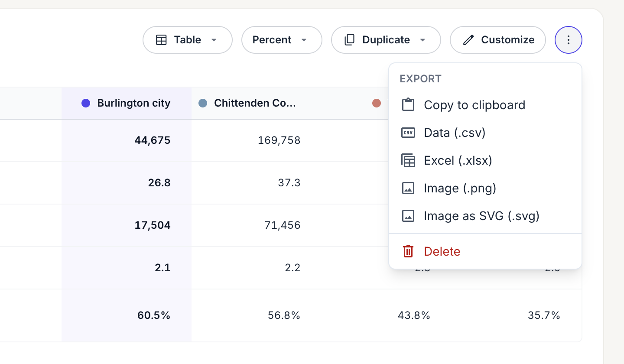Export as Image (.png)
This screenshot has height=364, width=624.
pos(485,188)
